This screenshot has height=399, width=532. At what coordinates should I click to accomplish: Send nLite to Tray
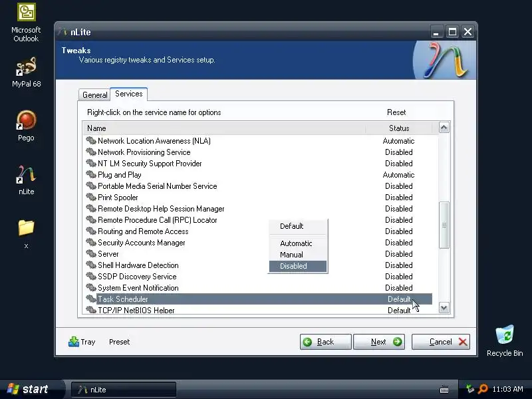(82, 342)
